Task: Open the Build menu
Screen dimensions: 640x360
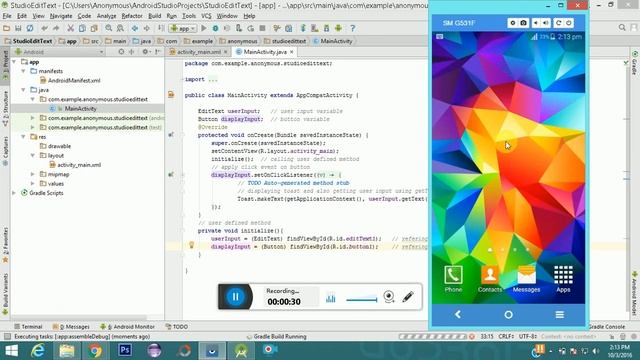Action: click(x=154, y=16)
